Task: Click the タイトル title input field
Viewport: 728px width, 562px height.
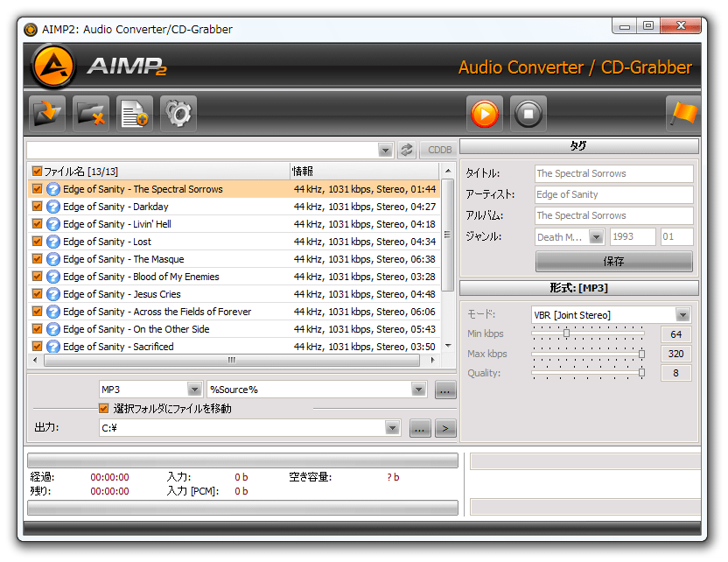Action: 613,173
